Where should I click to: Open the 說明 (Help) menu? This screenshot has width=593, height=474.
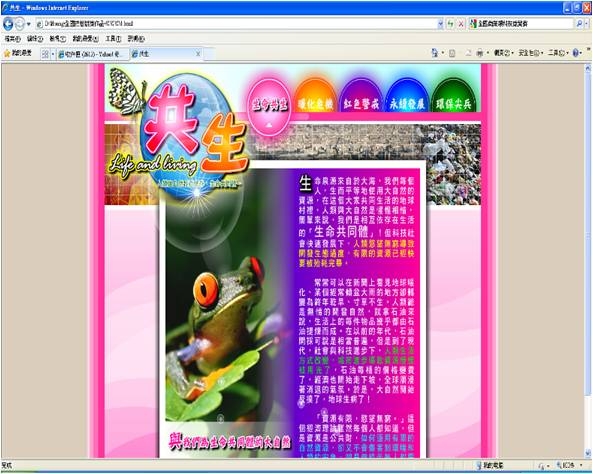[x=136, y=39]
